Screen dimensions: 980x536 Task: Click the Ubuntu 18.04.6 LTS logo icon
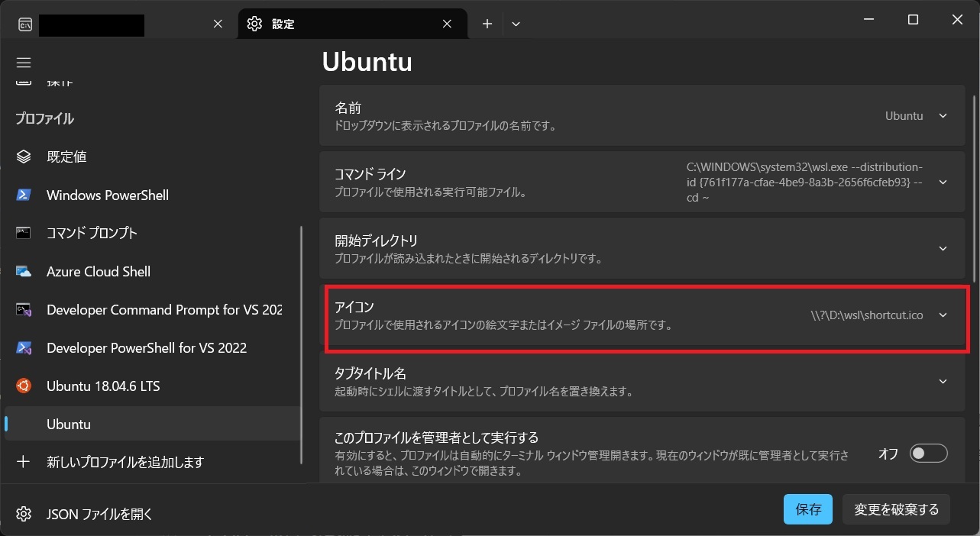[24, 386]
